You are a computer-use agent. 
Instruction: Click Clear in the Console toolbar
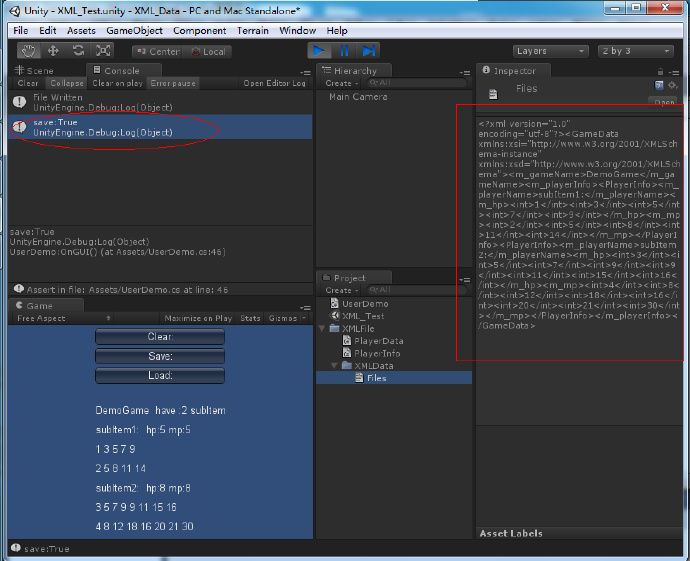pyautogui.click(x=28, y=83)
